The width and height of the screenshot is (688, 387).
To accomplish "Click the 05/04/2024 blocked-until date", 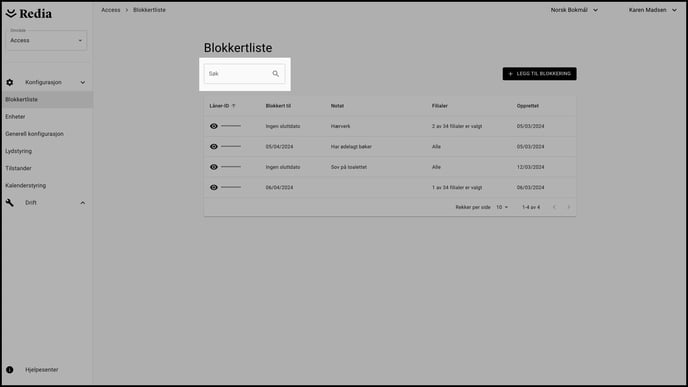I will [279, 147].
